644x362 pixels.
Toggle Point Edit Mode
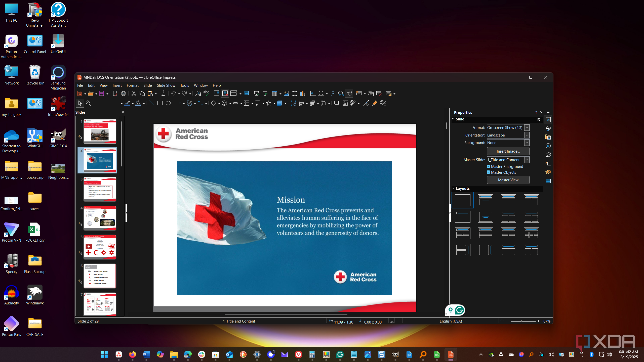(367, 103)
